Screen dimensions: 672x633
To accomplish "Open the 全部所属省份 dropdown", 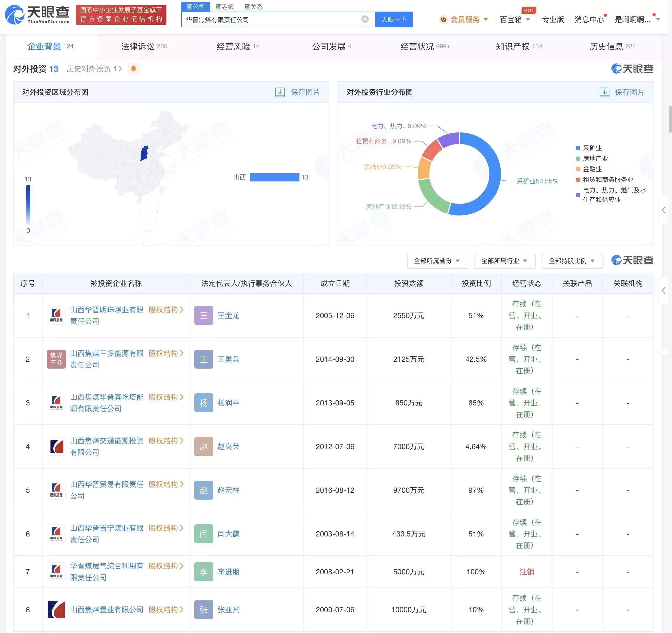I will [437, 261].
